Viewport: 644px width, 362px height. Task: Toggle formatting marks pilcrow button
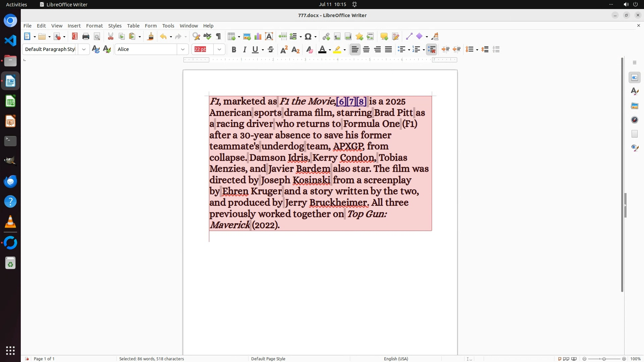click(218, 37)
